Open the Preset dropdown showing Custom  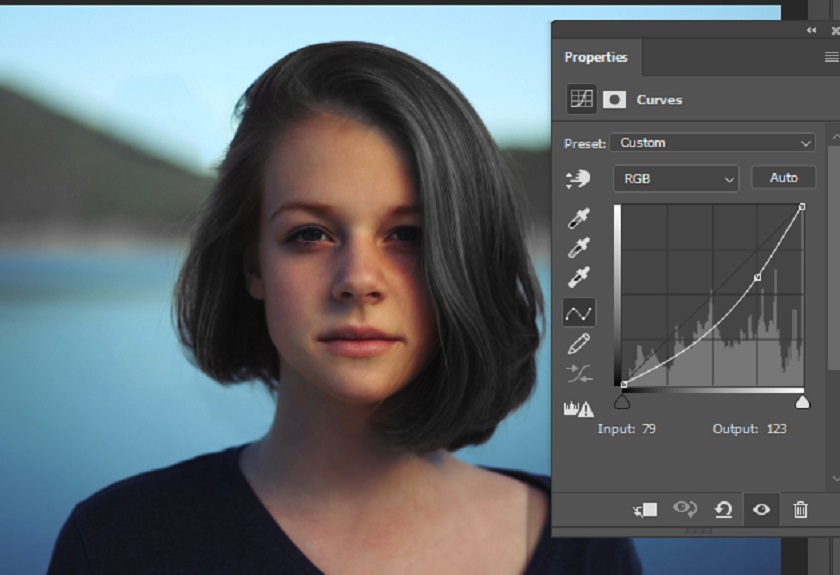pyautogui.click(x=712, y=143)
